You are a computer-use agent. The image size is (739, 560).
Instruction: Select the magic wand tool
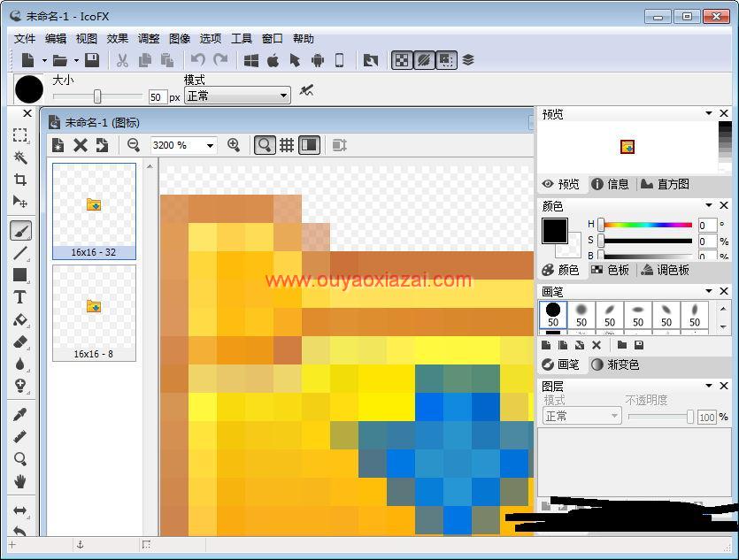coord(19,157)
